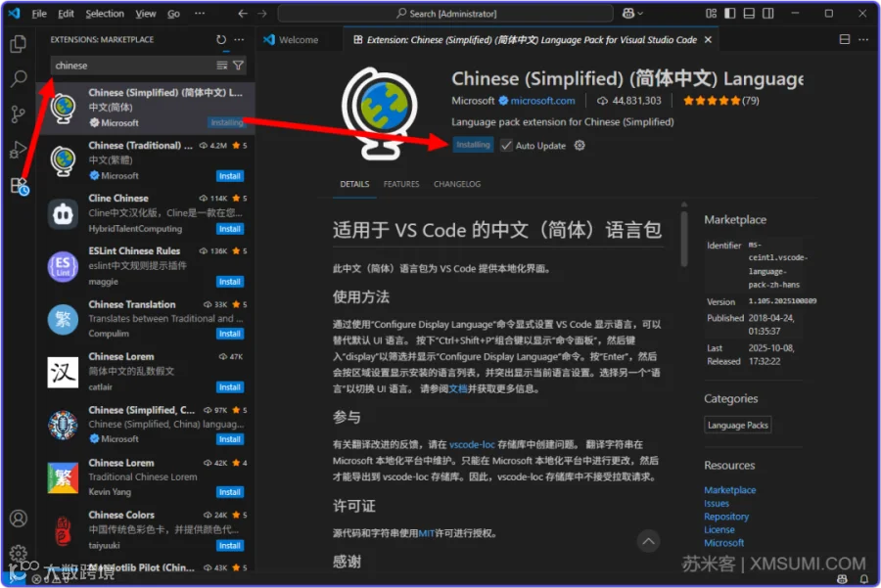Viewport: 881px width, 588px height.
Task: Open the Go menu
Action: [173, 14]
